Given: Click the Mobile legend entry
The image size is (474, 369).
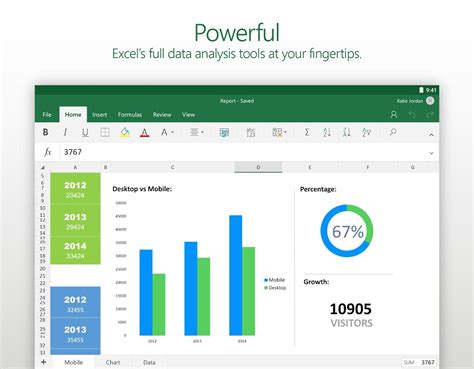Looking at the screenshot, I should pyautogui.click(x=275, y=280).
